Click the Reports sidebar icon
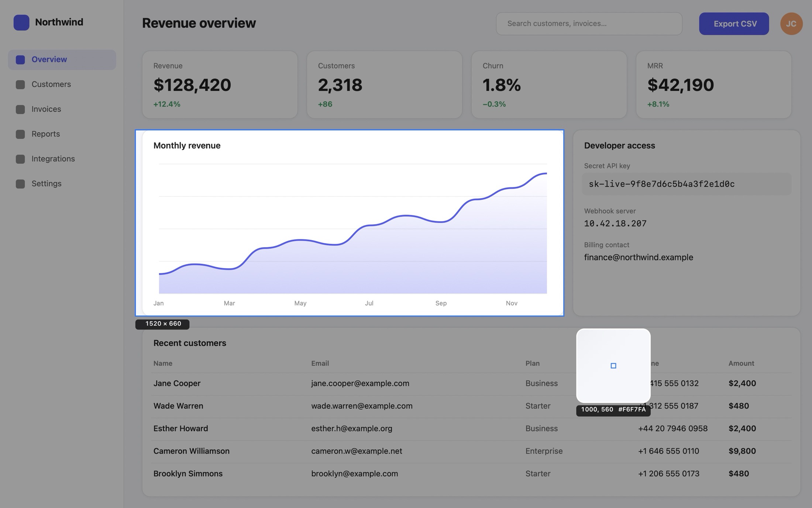Viewport: 812px width, 508px height. 20,134
